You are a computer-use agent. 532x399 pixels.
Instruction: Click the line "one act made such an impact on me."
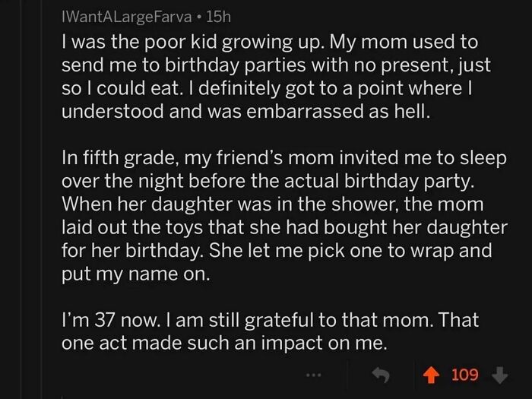(x=224, y=344)
